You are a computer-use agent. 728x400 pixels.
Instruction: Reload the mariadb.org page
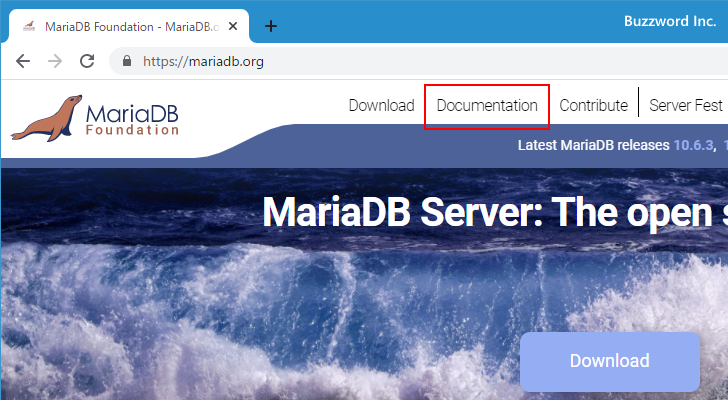pos(87,61)
